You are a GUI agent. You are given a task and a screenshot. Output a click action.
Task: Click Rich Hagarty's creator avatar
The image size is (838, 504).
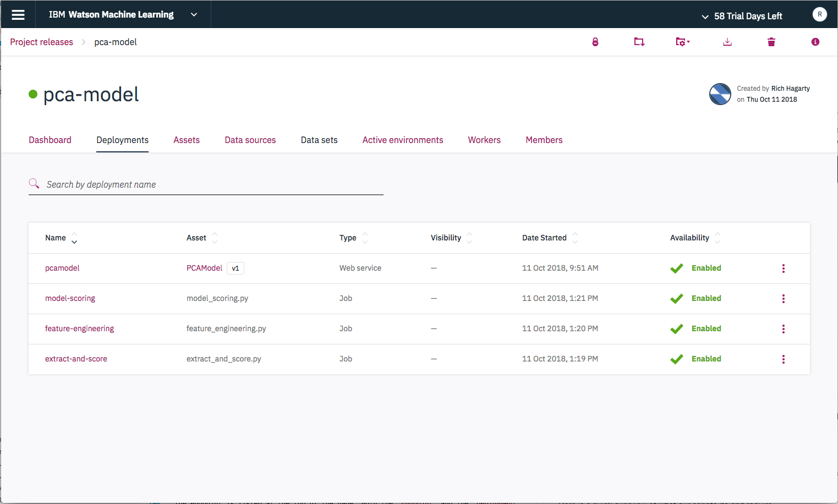pyautogui.click(x=720, y=94)
